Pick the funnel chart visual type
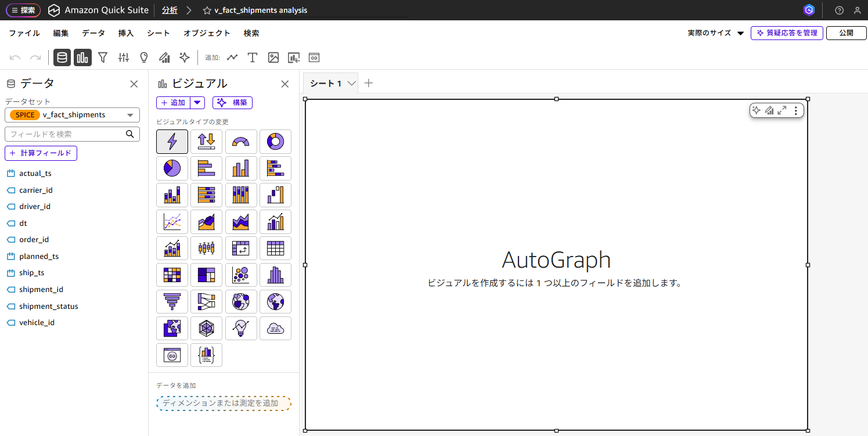 (x=172, y=302)
